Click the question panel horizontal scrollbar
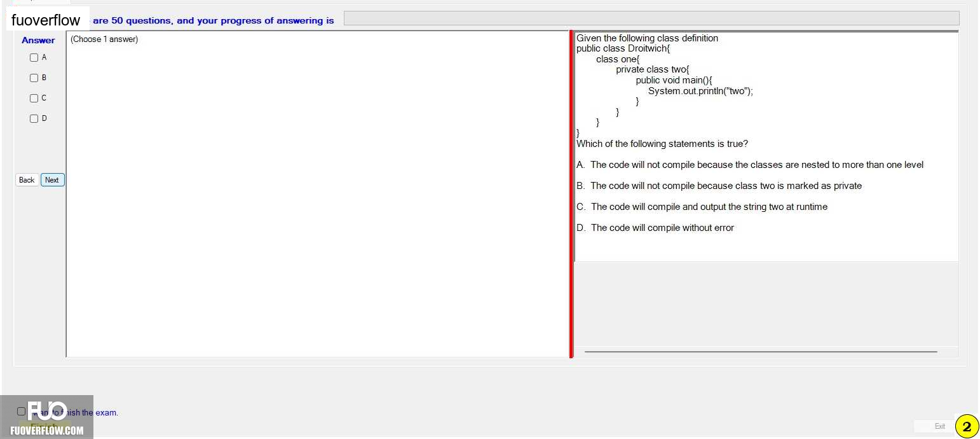 coord(761,351)
